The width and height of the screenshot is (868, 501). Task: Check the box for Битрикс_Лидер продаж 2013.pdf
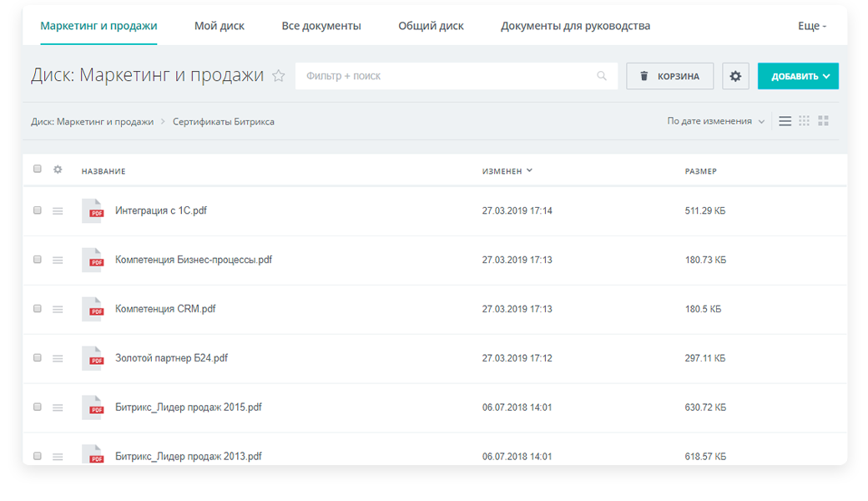(x=37, y=457)
